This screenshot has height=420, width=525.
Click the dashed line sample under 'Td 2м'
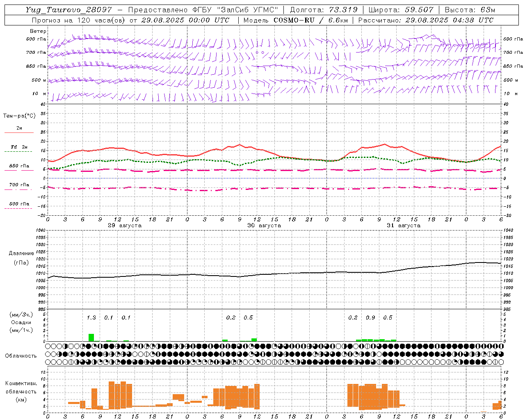[18, 152]
